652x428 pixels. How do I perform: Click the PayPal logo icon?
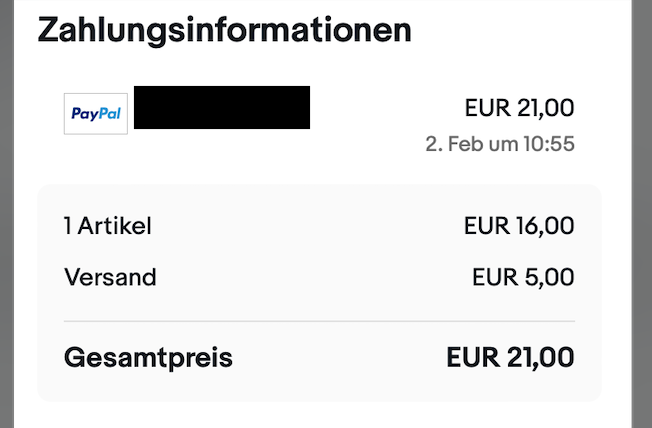(x=96, y=113)
